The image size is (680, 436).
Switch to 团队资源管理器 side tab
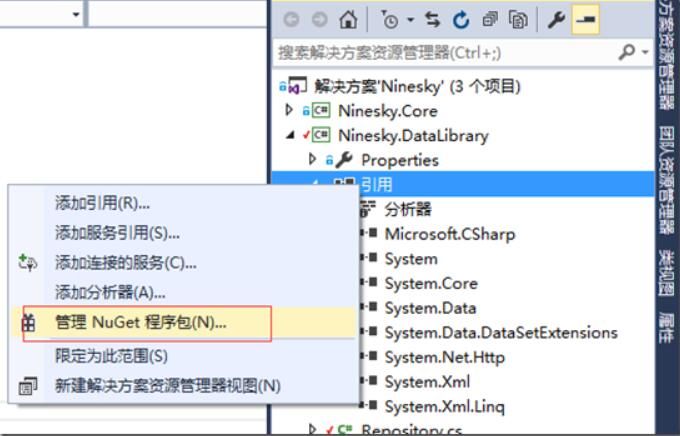coord(667,180)
